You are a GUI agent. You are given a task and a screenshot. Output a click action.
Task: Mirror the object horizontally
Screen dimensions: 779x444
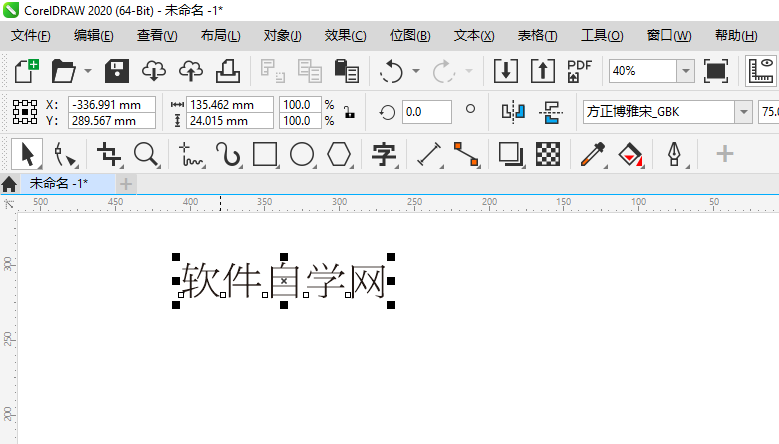513,112
